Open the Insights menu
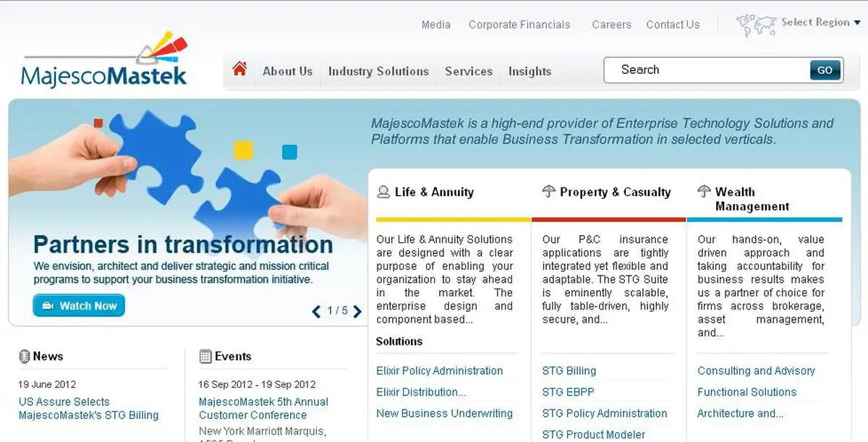 click(529, 71)
